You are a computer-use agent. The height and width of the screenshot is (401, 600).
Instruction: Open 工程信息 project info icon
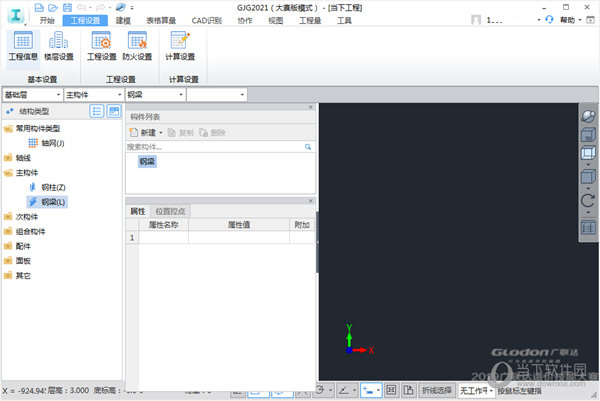click(23, 46)
